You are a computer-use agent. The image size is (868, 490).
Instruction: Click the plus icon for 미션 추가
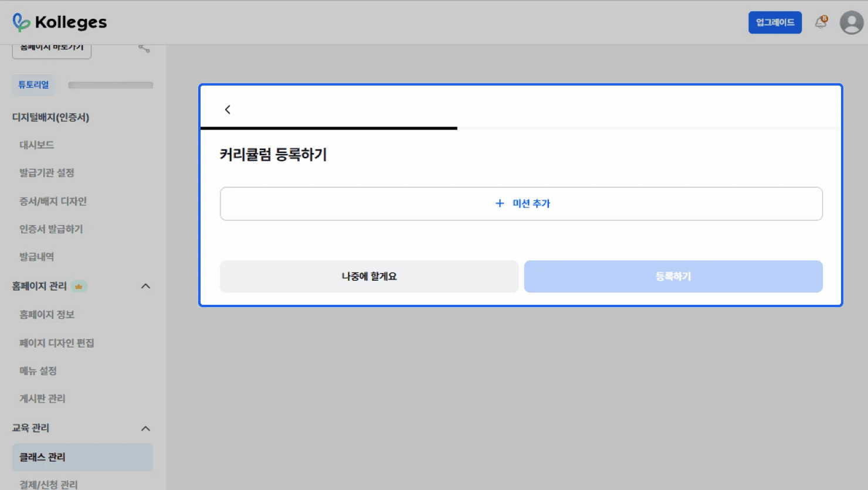[x=500, y=203]
